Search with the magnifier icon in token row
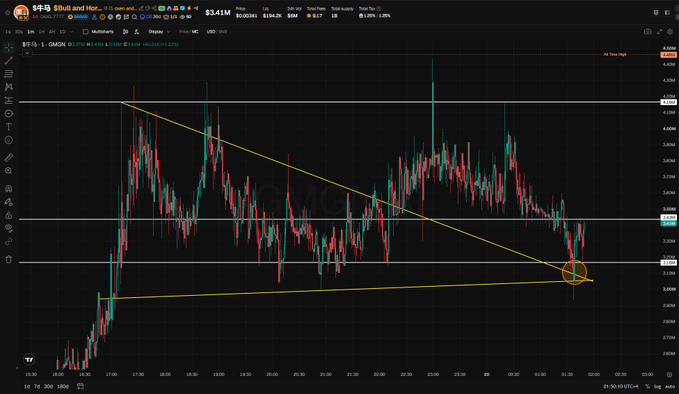 point(135,17)
